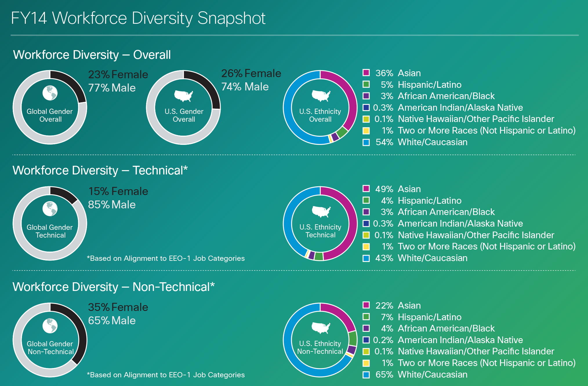The image size is (588, 386).
Task: Click the U.S. Gender Overall chart label
Action: (184, 115)
